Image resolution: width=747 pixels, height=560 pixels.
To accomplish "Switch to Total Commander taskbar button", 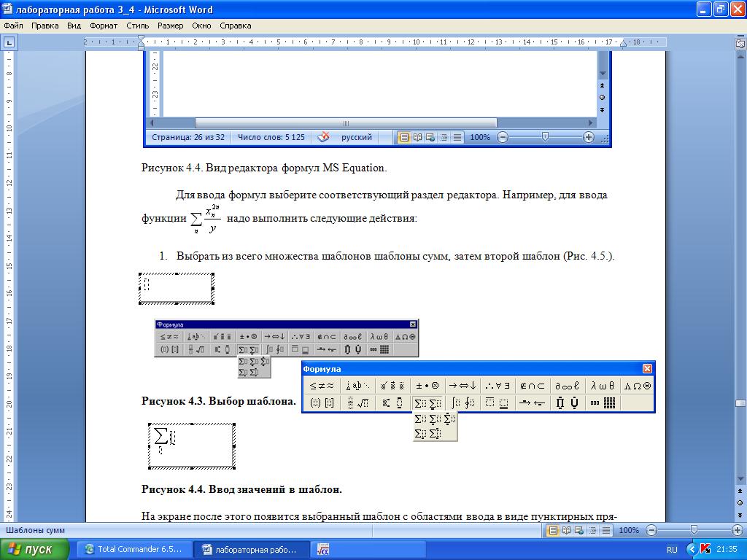I will (135, 550).
